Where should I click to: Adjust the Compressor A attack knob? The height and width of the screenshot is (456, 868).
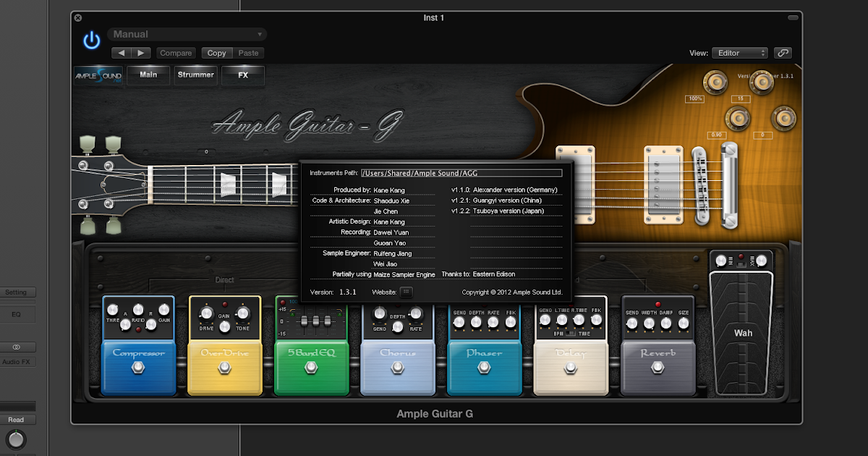pyautogui.click(x=124, y=325)
